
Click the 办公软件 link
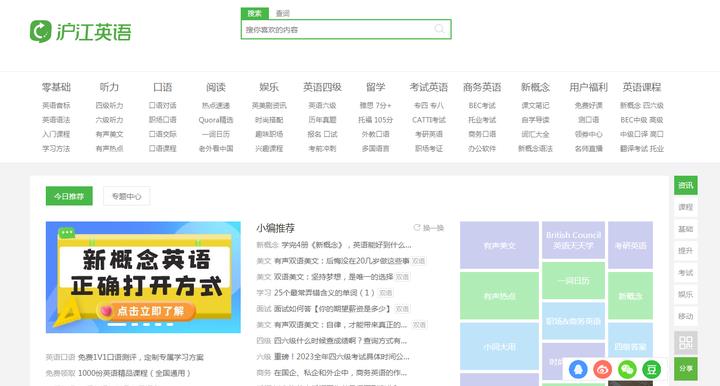pos(482,148)
